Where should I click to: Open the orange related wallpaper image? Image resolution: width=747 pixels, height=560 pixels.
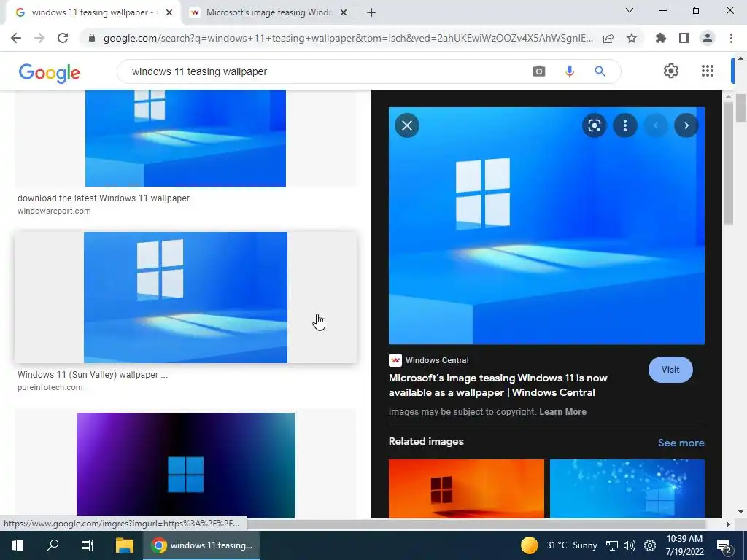point(466,489)
